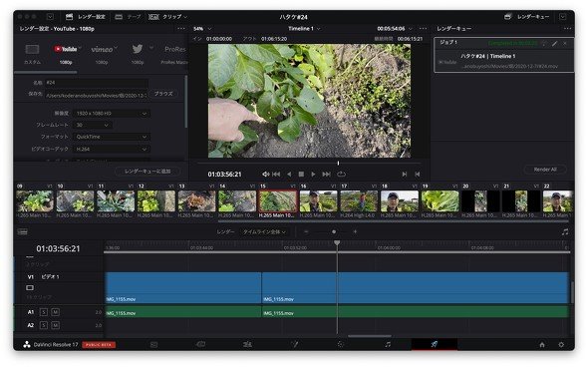Remove ジョブ 1 from the render queue
Image resolution: width=588 pixels, height=367 pixels.
(x=565, y=44)
